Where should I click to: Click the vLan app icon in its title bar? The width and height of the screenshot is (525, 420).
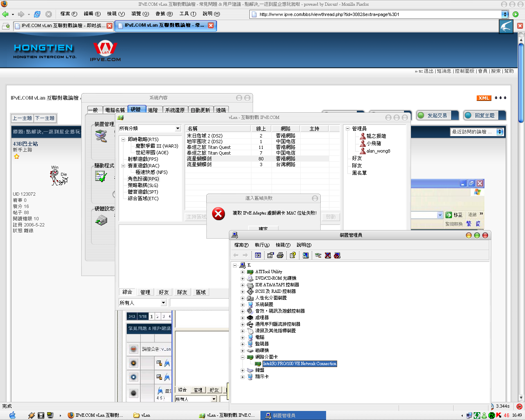click(x=121, y=118)
